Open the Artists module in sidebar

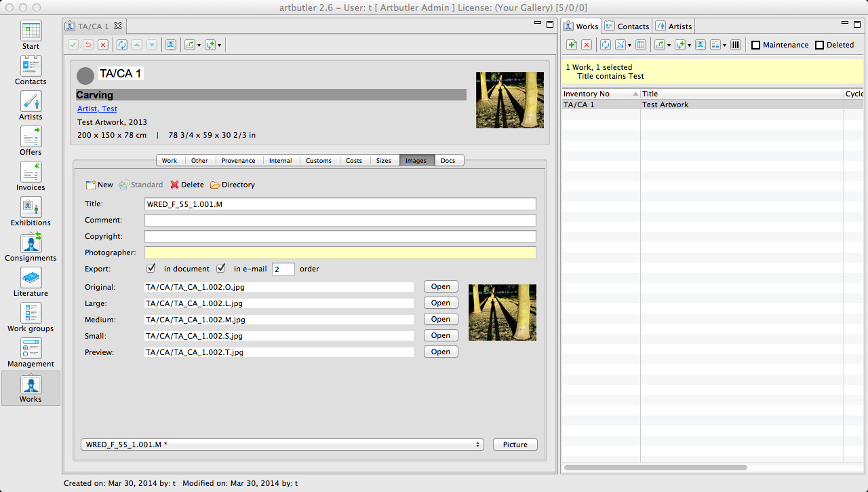click(31, 106)
